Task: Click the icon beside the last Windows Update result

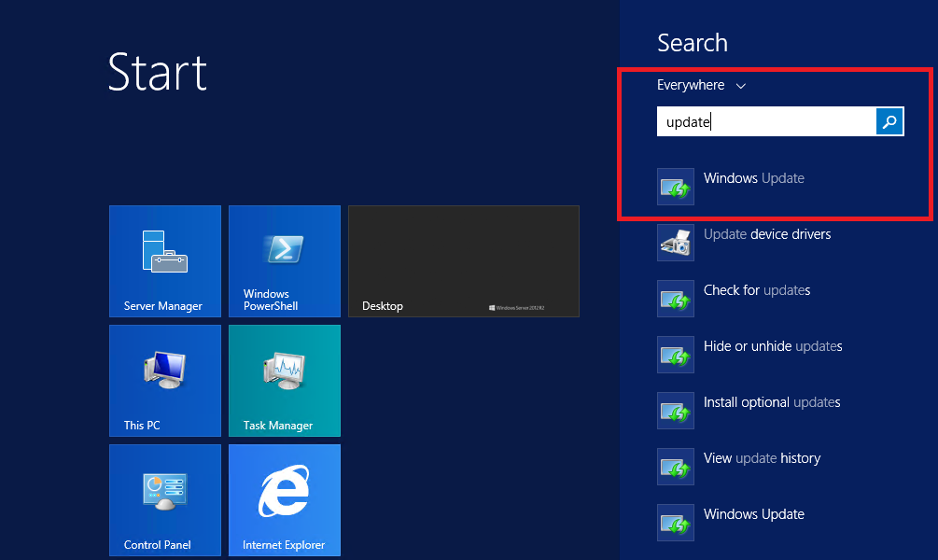Action: (x=676, y=523)
